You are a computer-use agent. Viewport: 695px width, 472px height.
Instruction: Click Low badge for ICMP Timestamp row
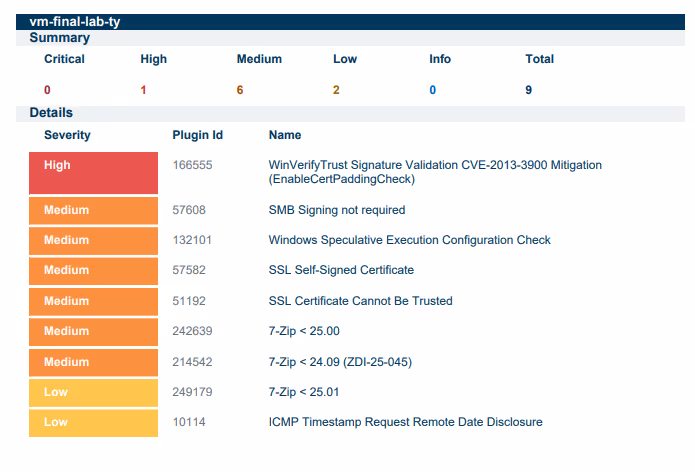[x=94, y=423]
